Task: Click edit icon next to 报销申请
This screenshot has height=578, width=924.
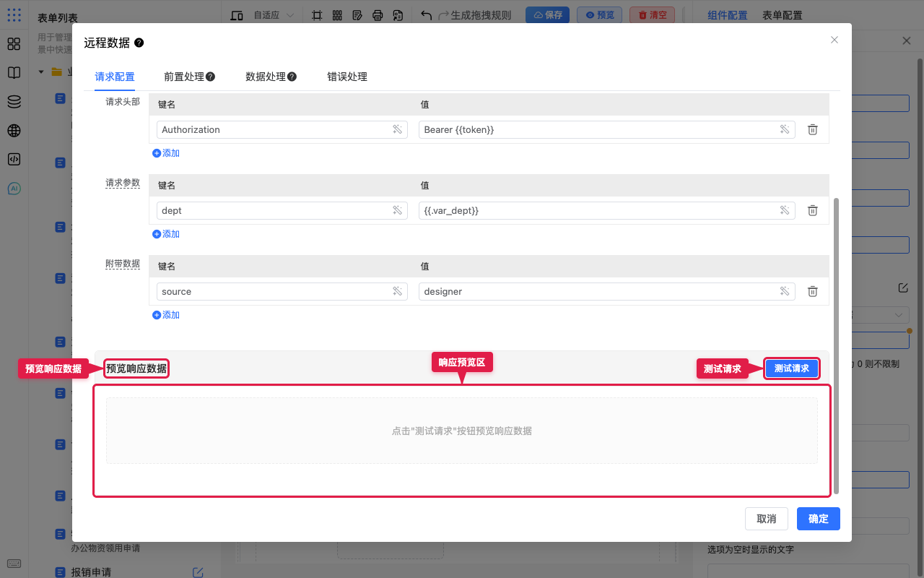Action: tap(198, 572)
